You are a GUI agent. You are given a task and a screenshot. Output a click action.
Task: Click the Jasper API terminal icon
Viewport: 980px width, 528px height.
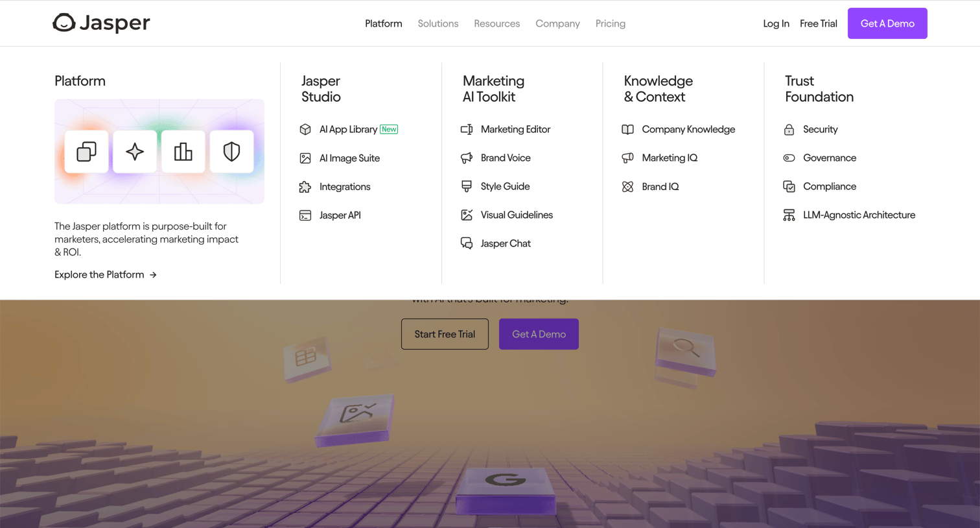pyautogui.click(x=305, y=215)
